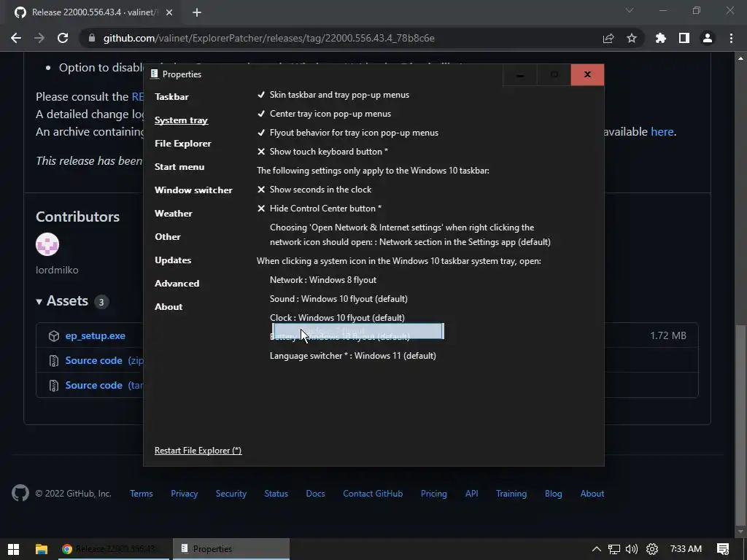Viewport: 747px width, 560px height.
Task: Toggle Chrome side panel icon
Action: click(684, 38)
